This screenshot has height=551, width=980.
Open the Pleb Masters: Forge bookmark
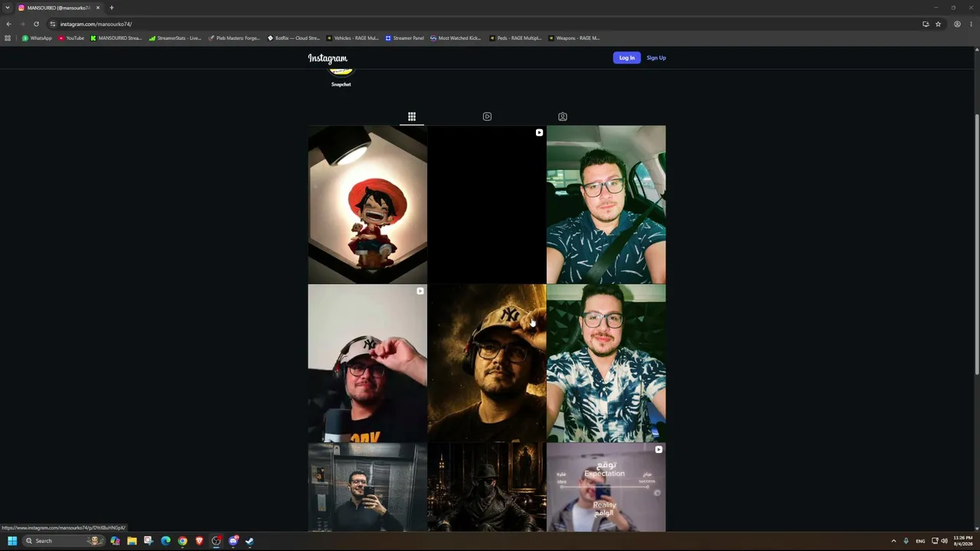click(x=234, y=37)
